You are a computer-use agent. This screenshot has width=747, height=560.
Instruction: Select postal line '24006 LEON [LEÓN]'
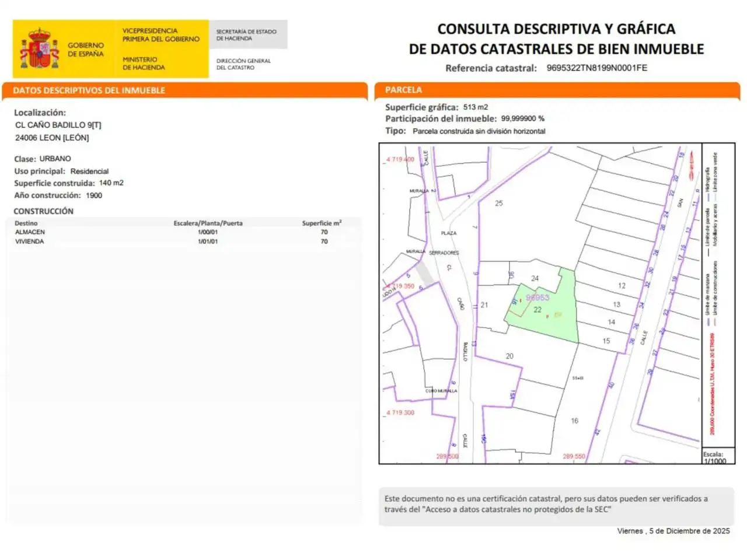[52, 138]
